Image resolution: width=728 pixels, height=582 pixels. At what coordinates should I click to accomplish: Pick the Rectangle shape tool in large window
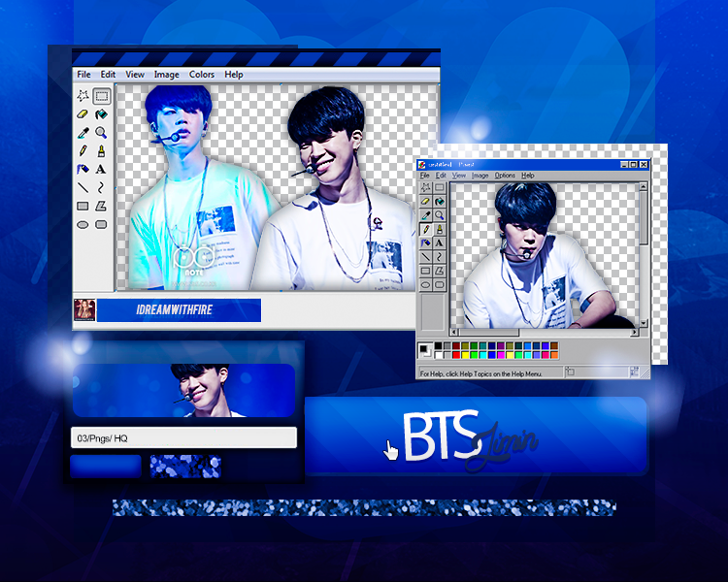tap(83, 206)
